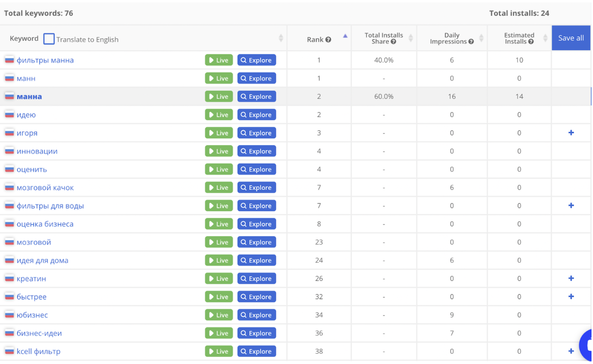
Task: Open Estimated Installs help icon
Action: [x=531, y=42]
